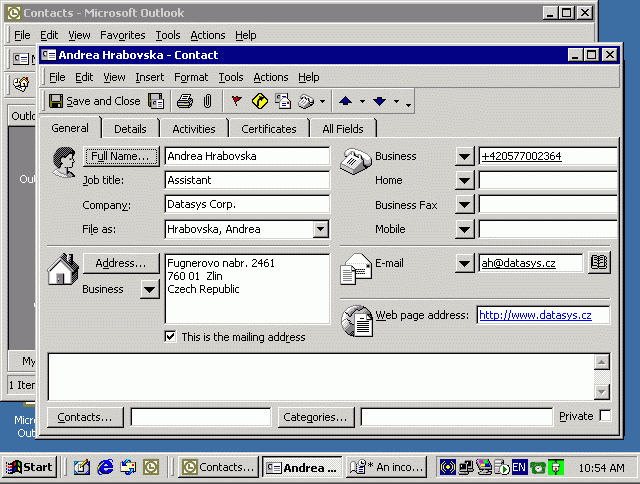Switch to 'An inco...' taskbar button

pos(387,467)
